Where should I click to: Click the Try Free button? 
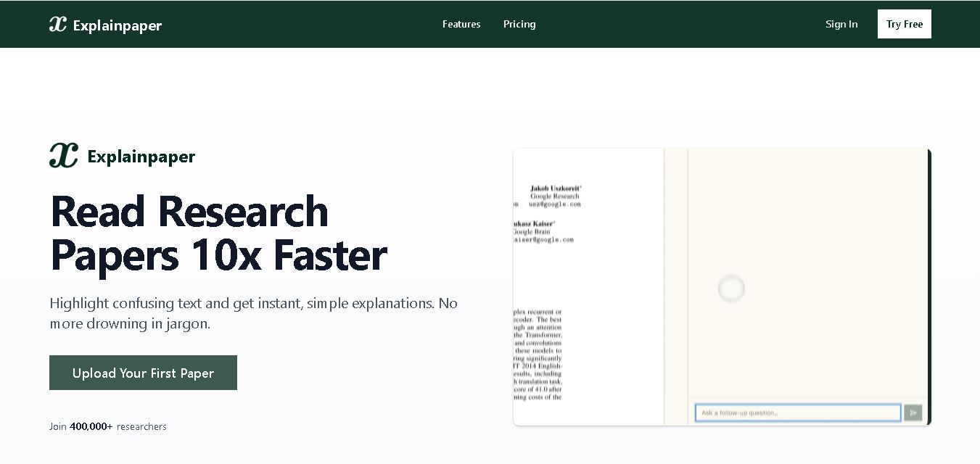click(x=905, y=24)
